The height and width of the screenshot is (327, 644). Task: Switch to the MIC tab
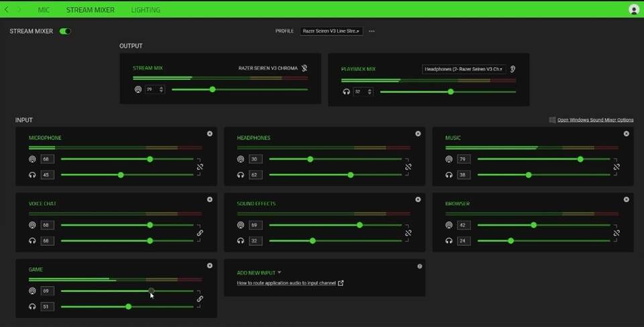click(44, 9)
